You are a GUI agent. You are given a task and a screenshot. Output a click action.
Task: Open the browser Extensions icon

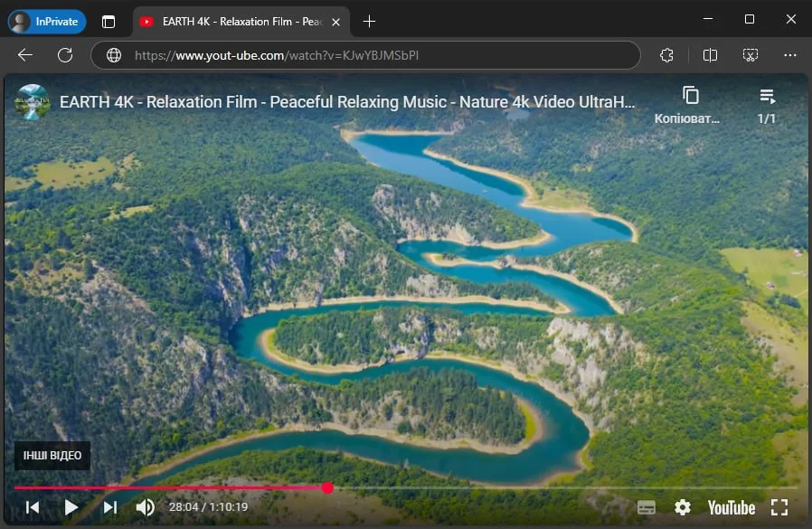pos(667,55)
